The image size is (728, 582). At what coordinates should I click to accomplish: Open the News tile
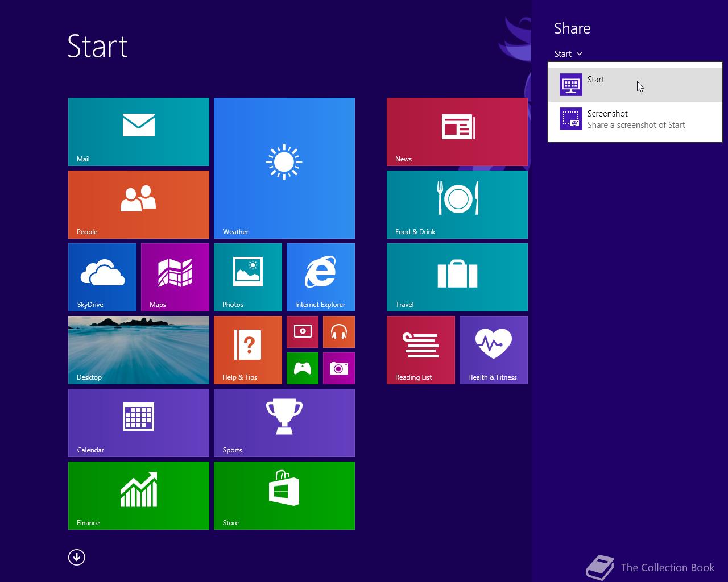tap(457, 132)
